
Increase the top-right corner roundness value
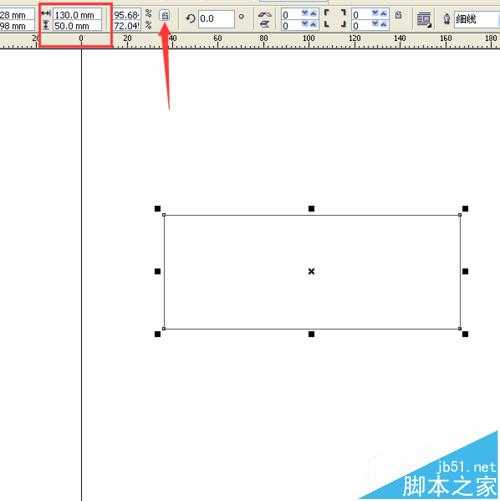point(383,13)
